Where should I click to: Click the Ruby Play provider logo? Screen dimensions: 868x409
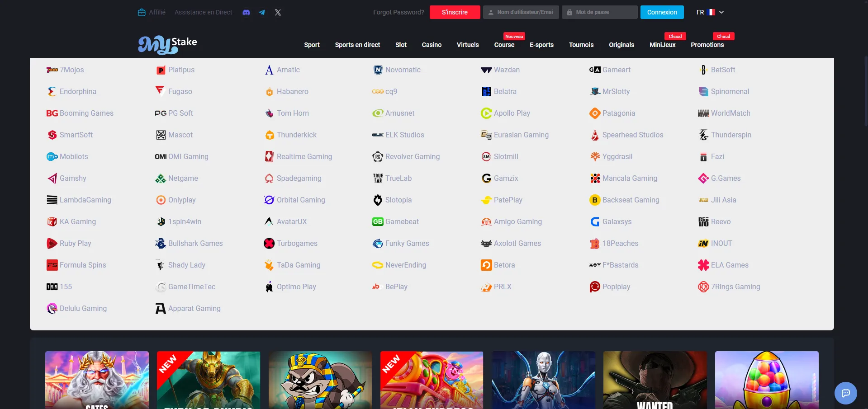(52, 243)
